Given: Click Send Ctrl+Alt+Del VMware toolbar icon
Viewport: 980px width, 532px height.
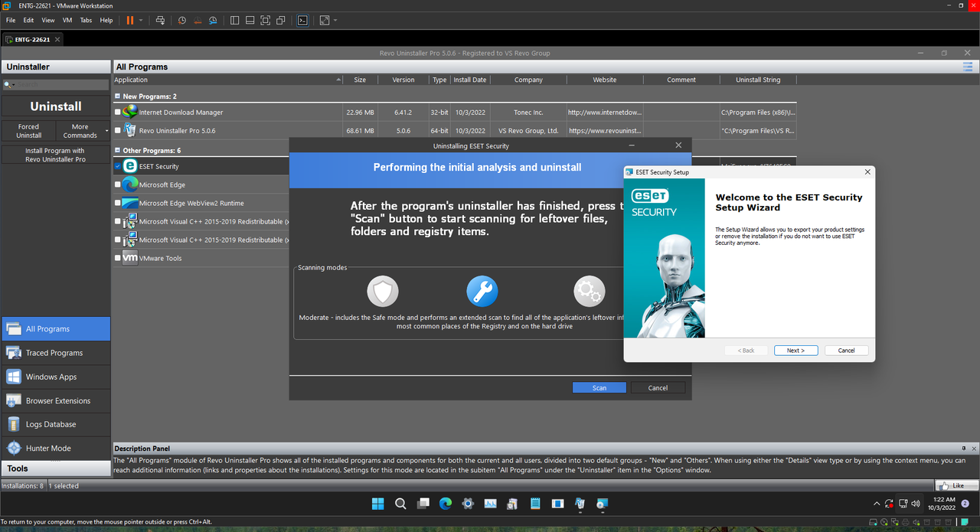Looking at the screenshot, I should coord(160,21).
